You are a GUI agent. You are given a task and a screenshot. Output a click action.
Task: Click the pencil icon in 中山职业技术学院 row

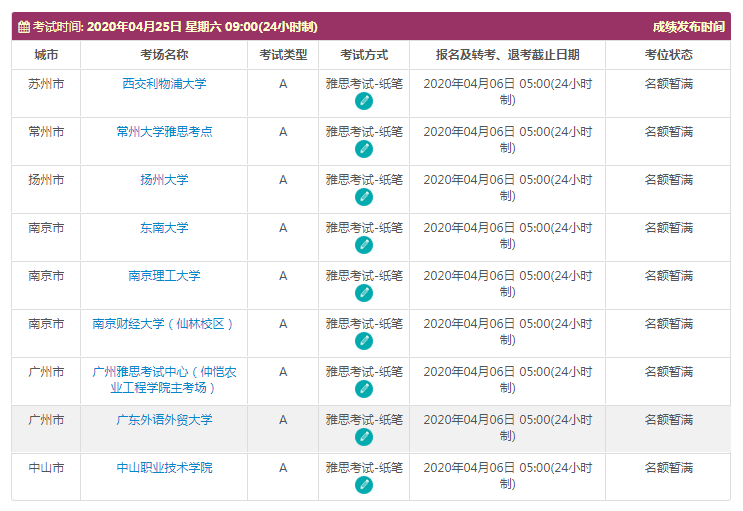point(364,485)
